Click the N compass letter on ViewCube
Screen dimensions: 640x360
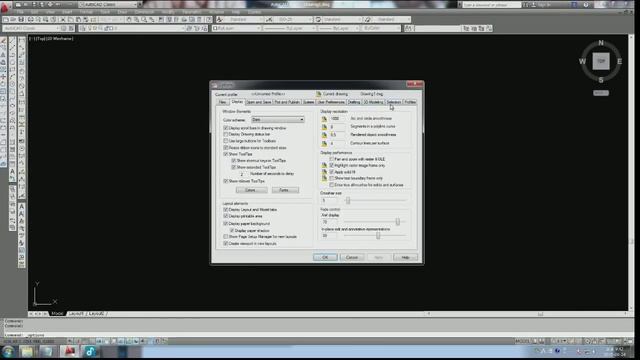pos(601,43)
